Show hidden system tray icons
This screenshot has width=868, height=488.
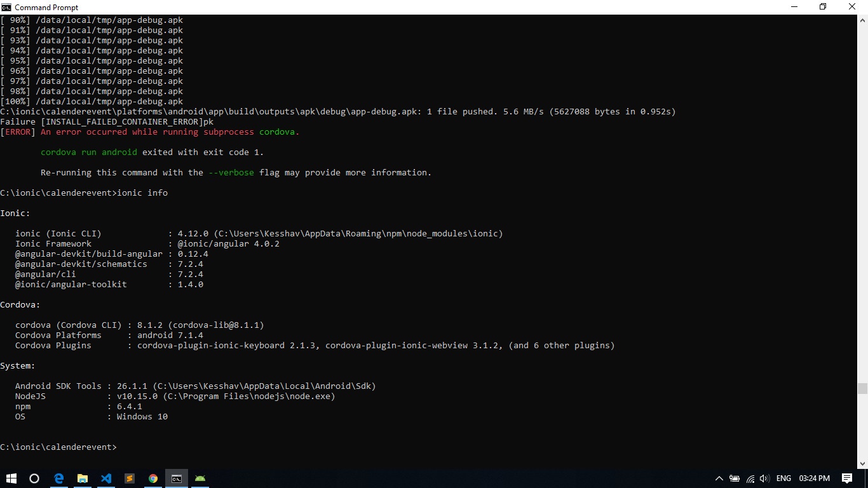point(719,478)
